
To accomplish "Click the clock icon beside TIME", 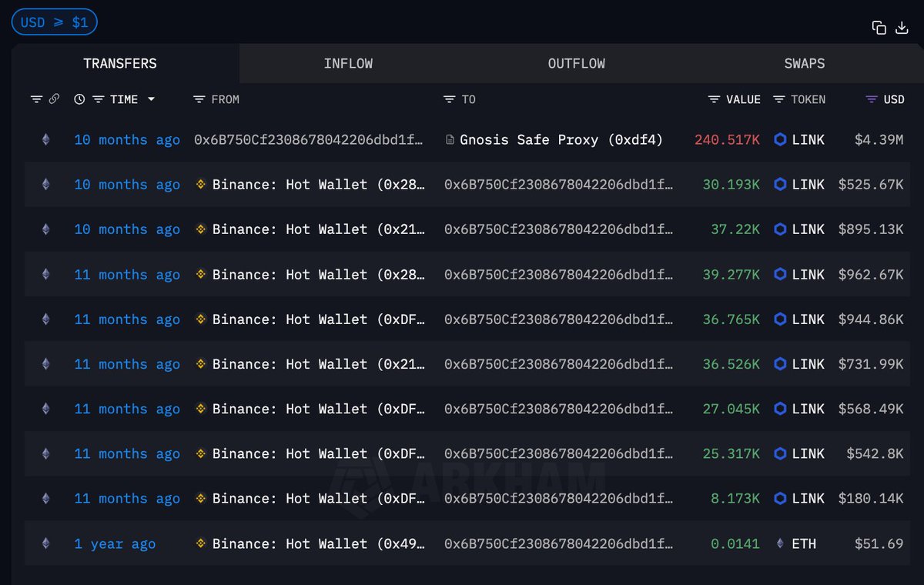I will (x=79, y=99).
